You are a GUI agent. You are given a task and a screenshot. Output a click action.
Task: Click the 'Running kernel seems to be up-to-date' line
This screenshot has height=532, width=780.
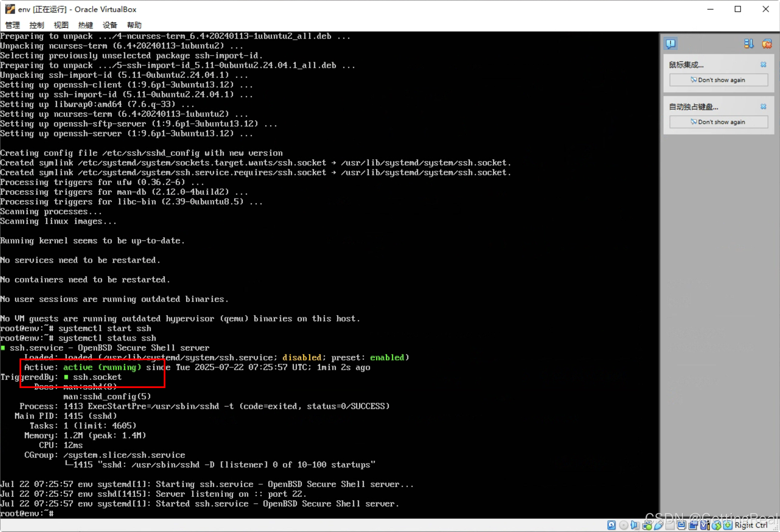pyautogui.click(x=92, y=241)
